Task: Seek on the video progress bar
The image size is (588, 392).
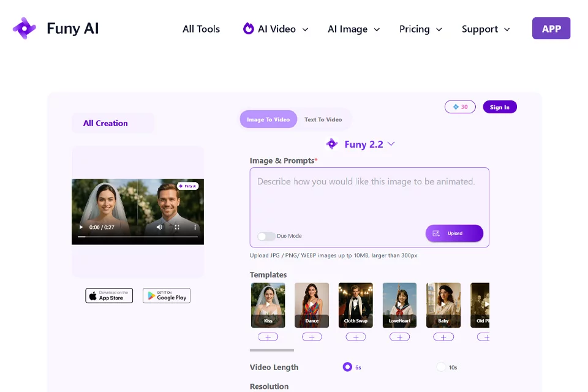Action: (x=138, y=236)
